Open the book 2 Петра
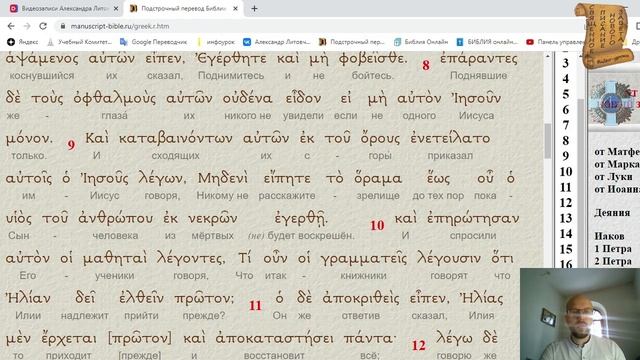The height and width of the screenshot is (360, 640). tap(613, 261)
